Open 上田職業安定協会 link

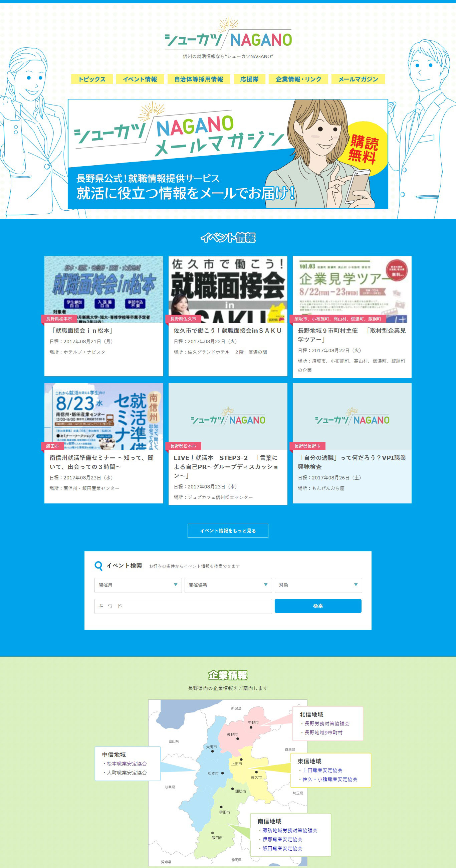(322, 770)
